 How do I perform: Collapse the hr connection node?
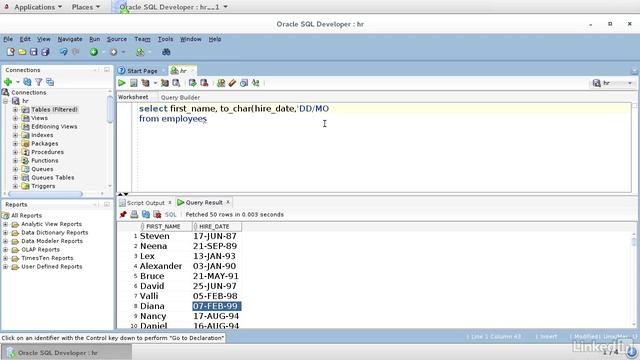[5, 101]
